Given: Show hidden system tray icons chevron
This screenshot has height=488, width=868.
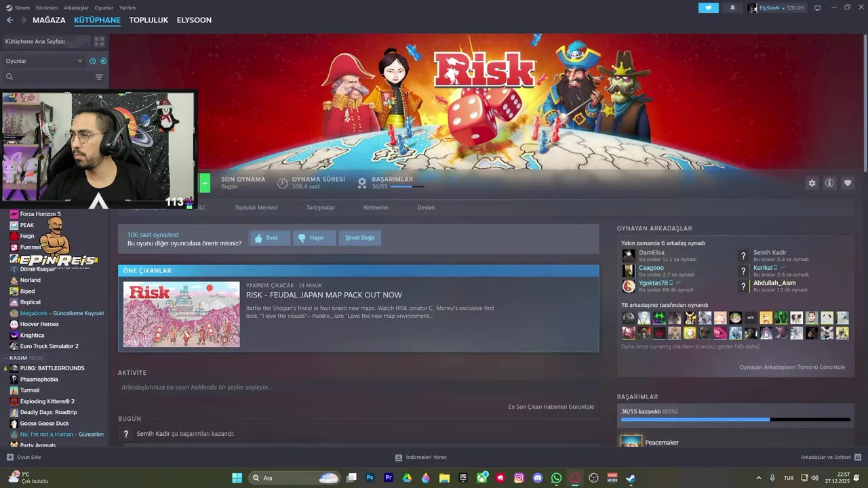Looking at the screenshot, I should coord(758,478).
